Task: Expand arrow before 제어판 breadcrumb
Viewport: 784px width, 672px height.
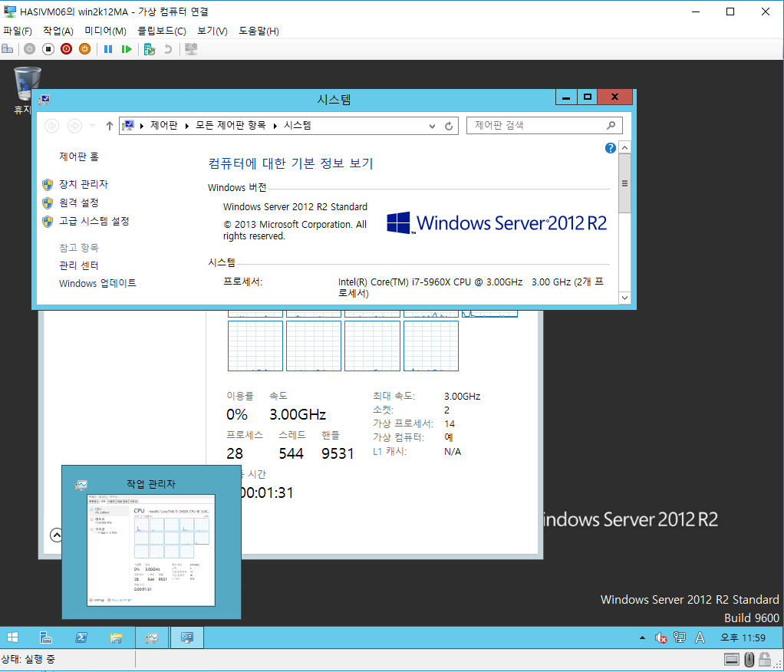Action: (142, 126)
